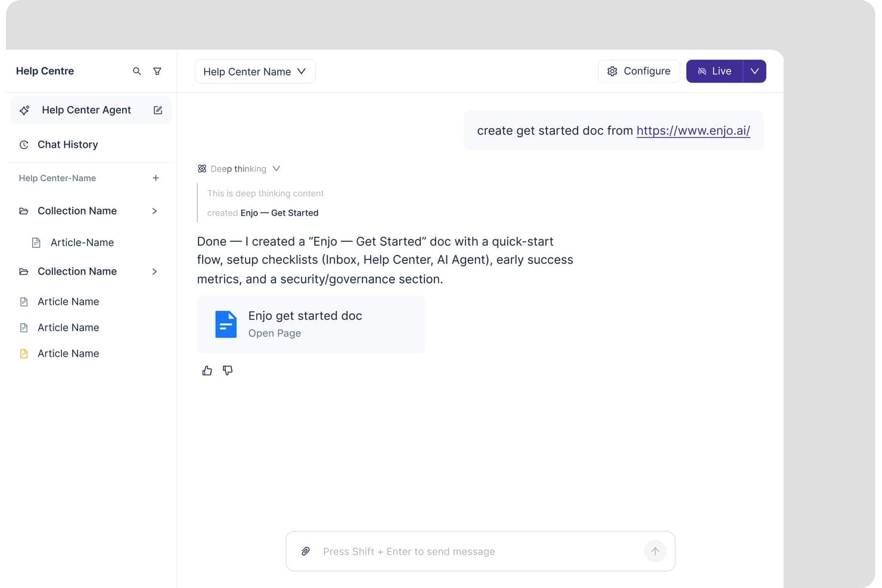This screenshot has height=588, width=882.
Task: Click the Open Page link
Action: coord(275,334)
